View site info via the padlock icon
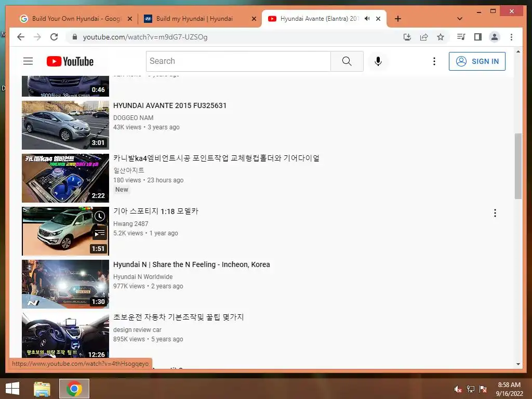This screenshot has height=399, width=532. (x=75, y=37)
